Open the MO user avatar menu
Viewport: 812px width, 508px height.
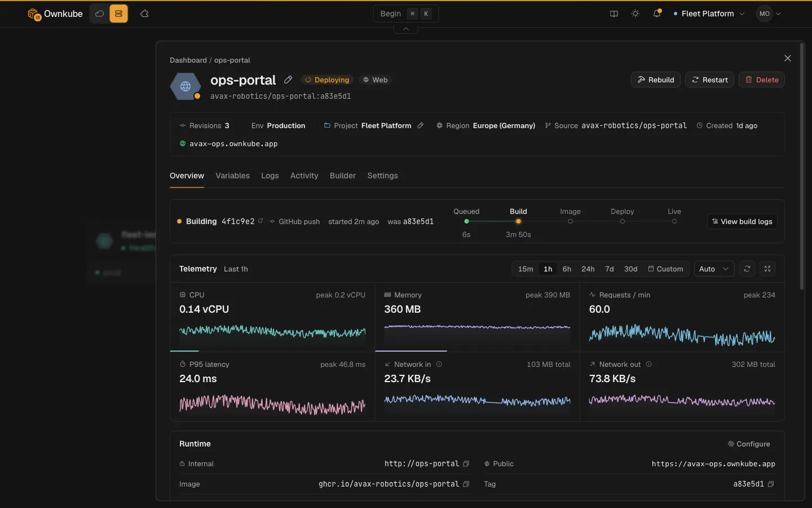pos(769,14)
